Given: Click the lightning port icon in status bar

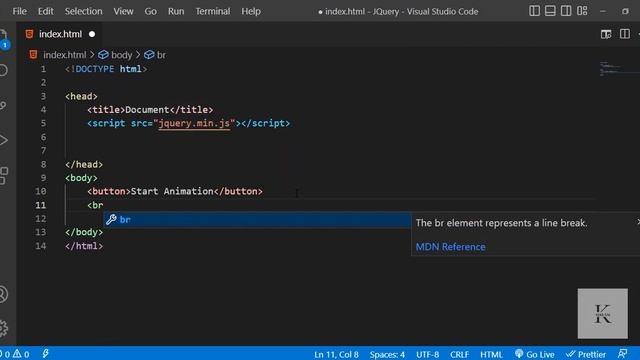Looking at the screenshot, I should click(x=45, y=354).
